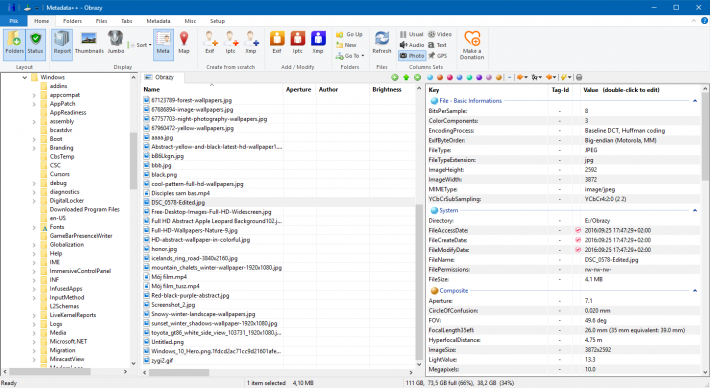Open the Folders ribbon tab

[x=72, y=21]
